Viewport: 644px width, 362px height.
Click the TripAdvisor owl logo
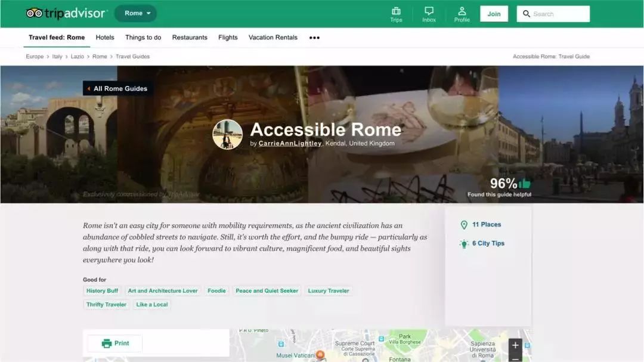coord(34,13)
